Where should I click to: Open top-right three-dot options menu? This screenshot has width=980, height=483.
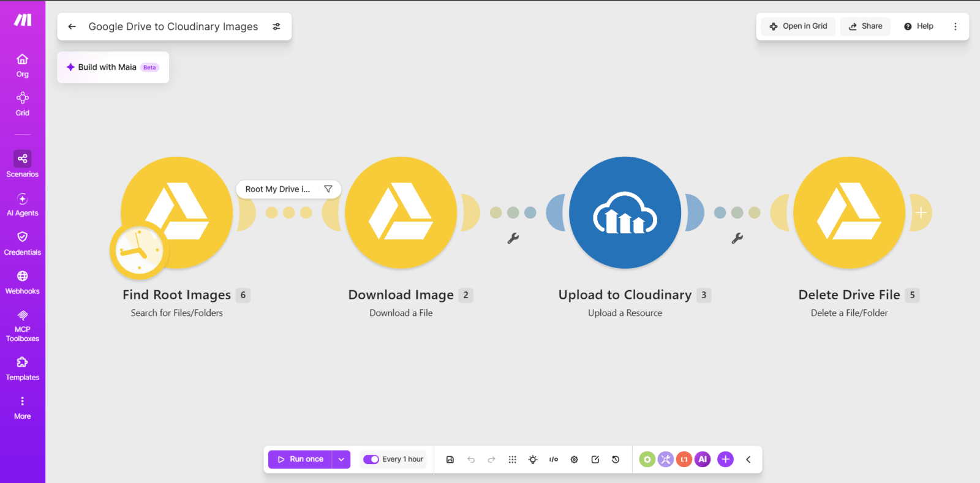[x=955, y=26]
